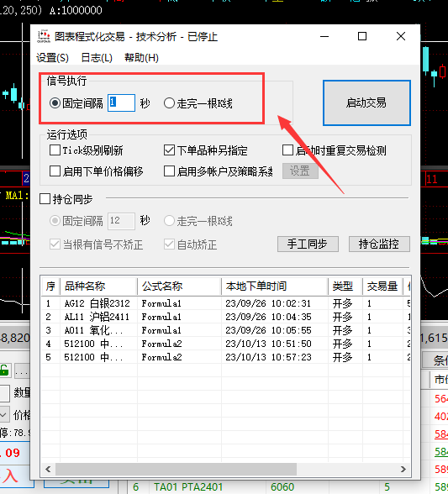Minimize the 图表程式化交易 dialog
448x494 pixels.
[324, 37]
